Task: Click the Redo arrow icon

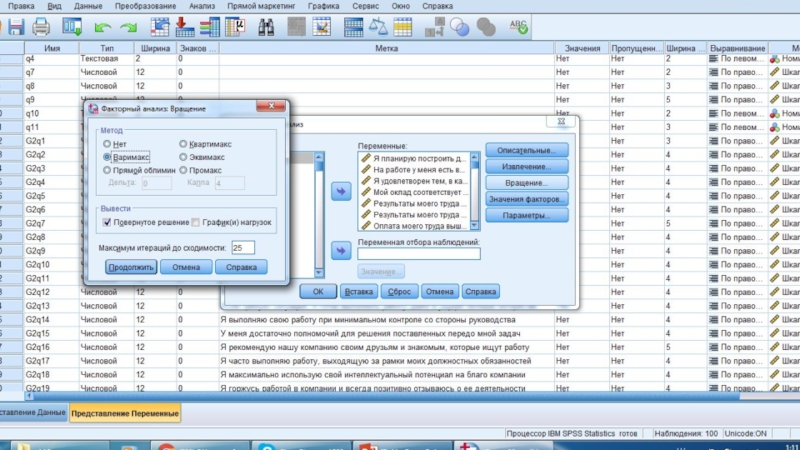Action: (128, 26)
